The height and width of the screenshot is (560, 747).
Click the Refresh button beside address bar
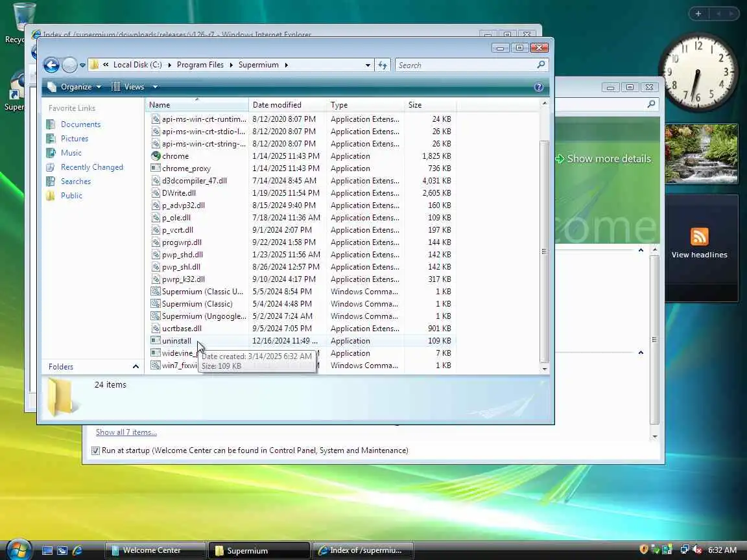click(383, 65)
